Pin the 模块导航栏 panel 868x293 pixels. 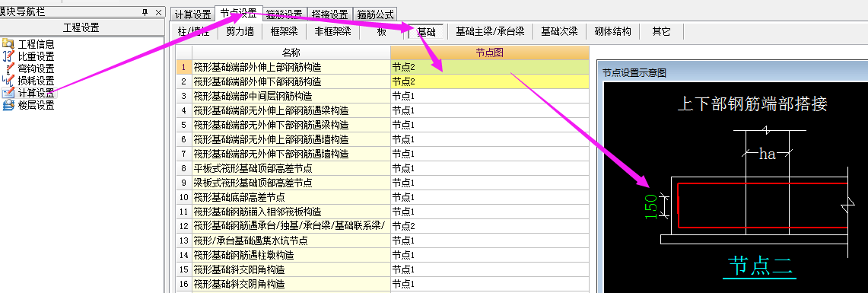[145, 12]
